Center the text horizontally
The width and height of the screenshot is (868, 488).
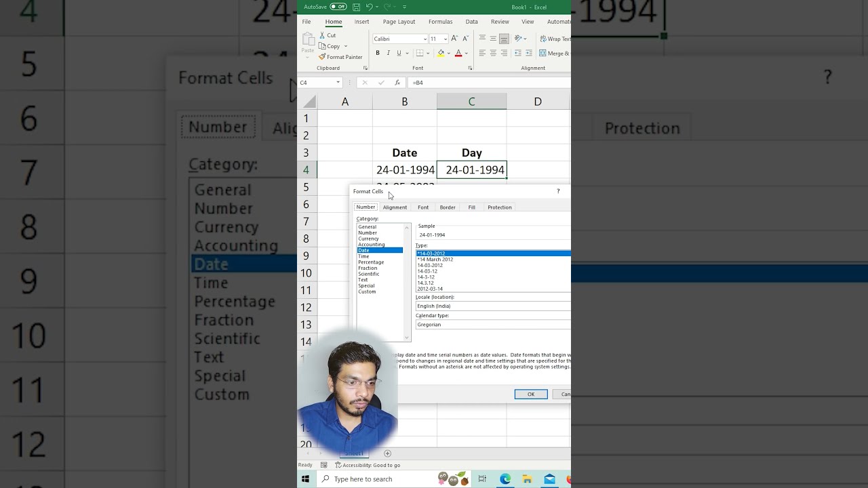pyautogui.click(x=493, y=53)
